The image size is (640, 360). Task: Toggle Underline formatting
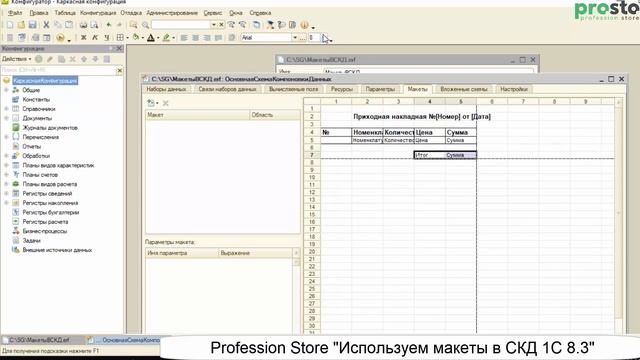point(106,38)
